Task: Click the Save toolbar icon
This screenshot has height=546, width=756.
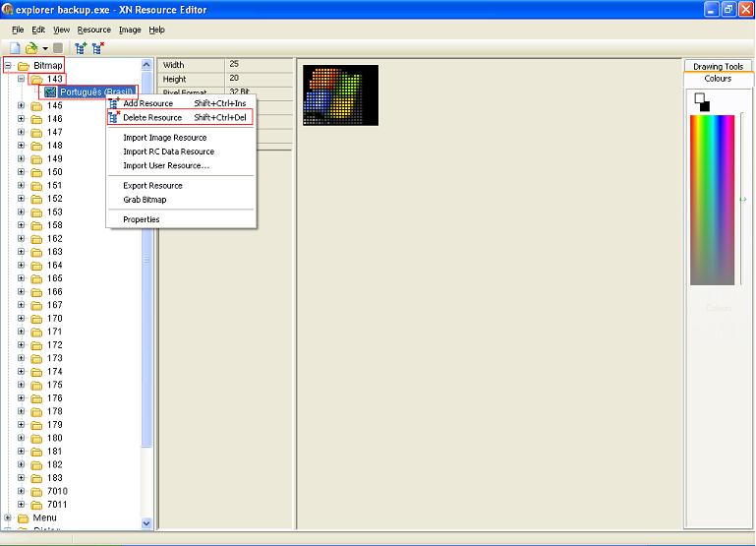Action: coord(58,48)
